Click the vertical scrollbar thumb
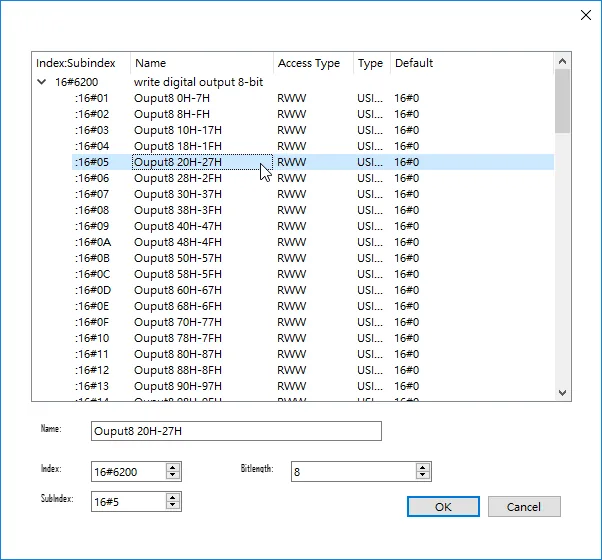 (x=562, y=101)
